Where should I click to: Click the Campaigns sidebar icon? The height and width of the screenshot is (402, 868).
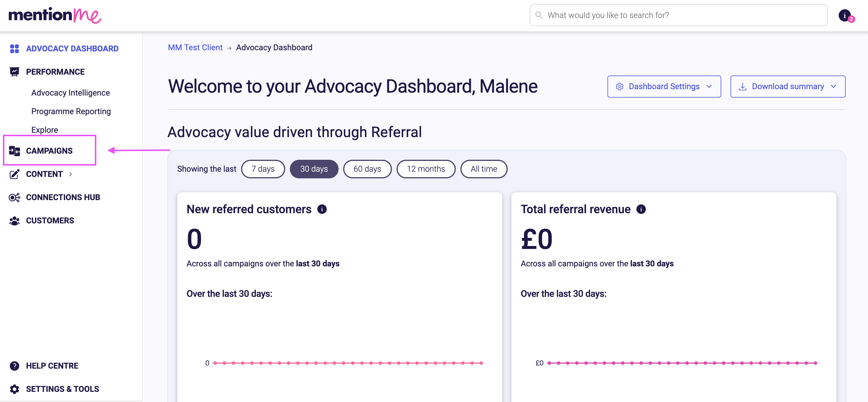(15, 151)
